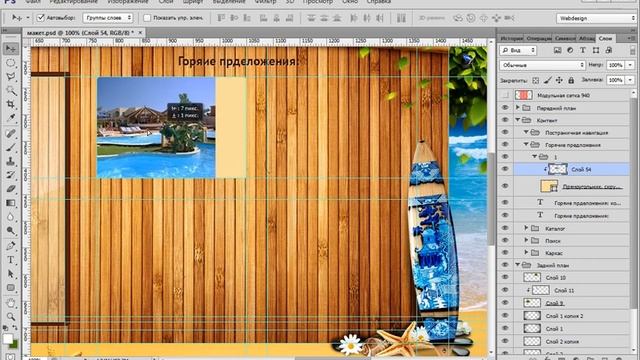Select the Слой 1 копия 2 layer
This screenshot has width=640, height=360.
(x=564, y=316)
